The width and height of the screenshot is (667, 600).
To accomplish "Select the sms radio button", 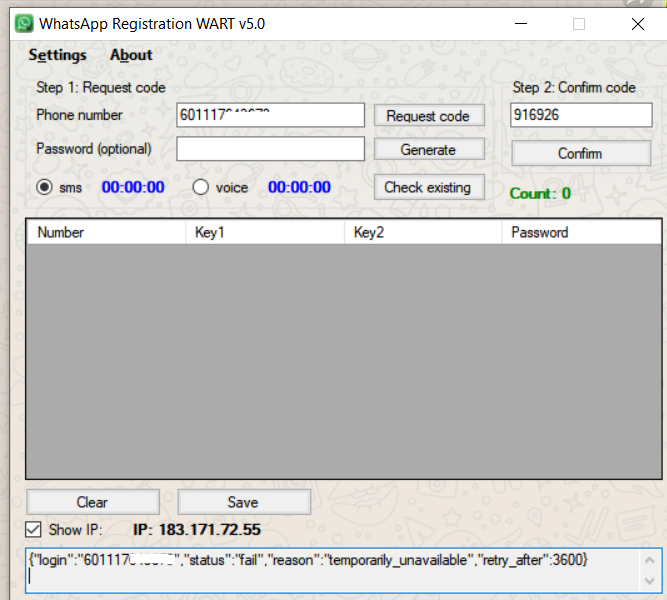I will [44, 187].
